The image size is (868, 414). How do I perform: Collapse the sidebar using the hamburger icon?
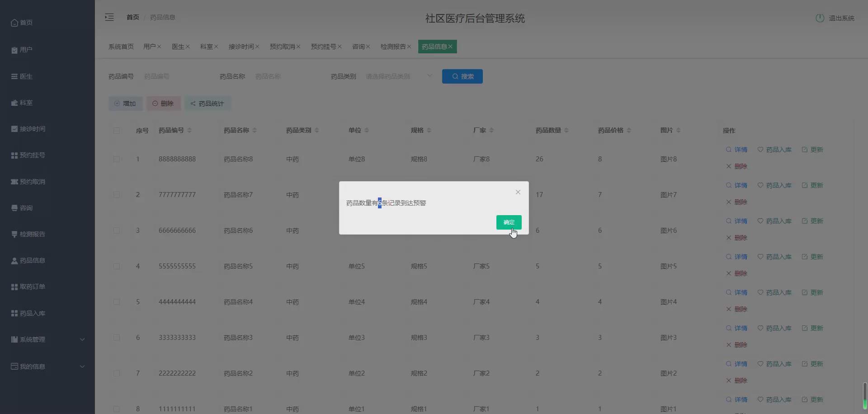[x=109, y=17]
